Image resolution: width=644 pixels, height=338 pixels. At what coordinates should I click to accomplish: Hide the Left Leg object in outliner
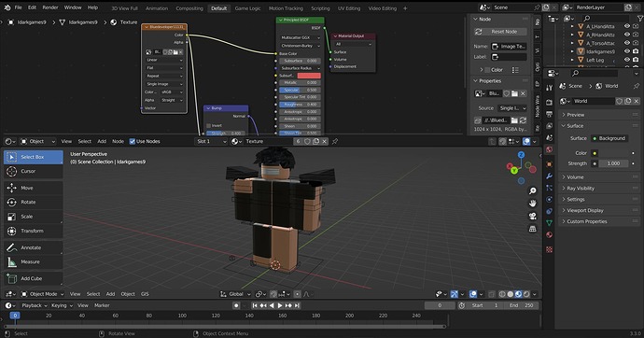tap(627, 60)
